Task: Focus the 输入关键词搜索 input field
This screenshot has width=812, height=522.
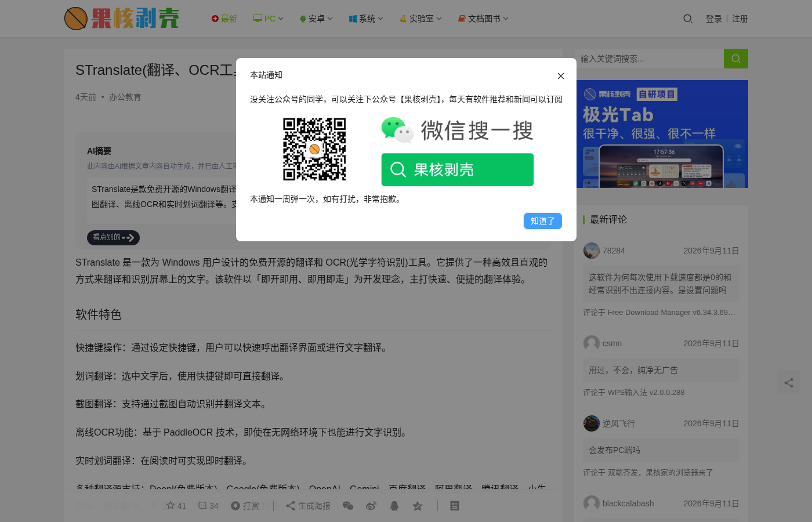Action: tap(649, 59)
